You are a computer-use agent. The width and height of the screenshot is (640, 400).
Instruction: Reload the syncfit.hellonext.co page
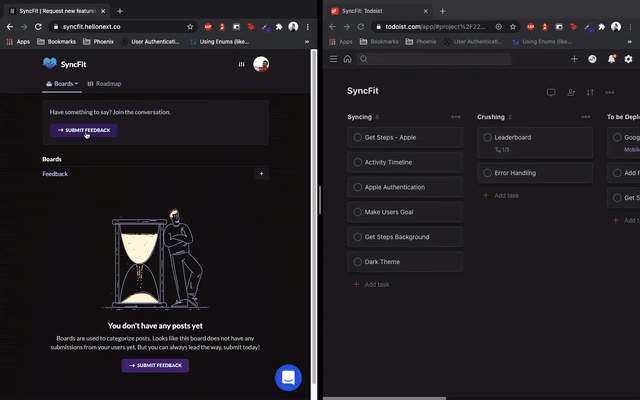tap(38, 27)
